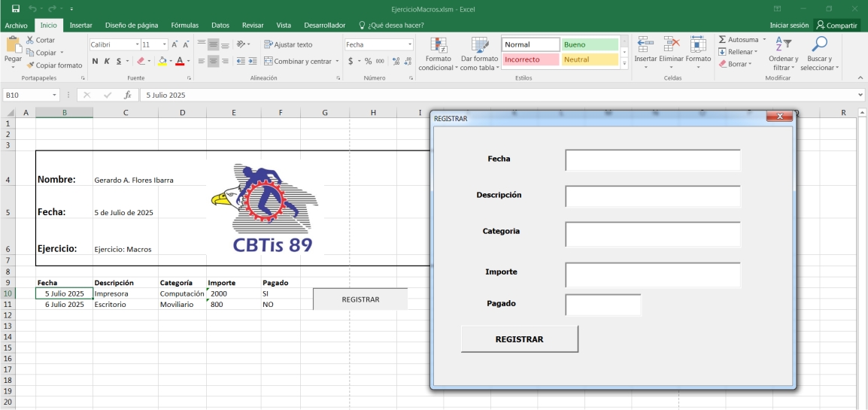
Task: Click the insert function fx icon
Action: click(128, 95)
